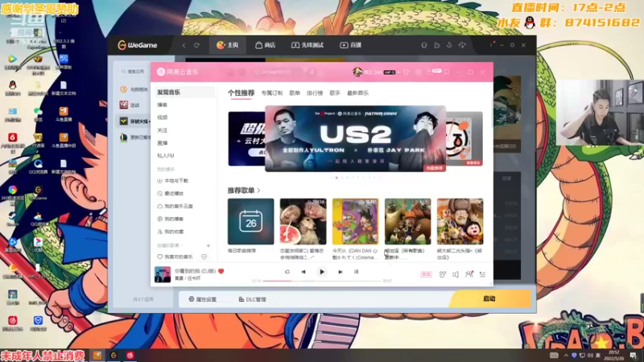Screen dimensions: 644x362
Task: Show the left dark-blue banner slide
Action: coord(246,138)
